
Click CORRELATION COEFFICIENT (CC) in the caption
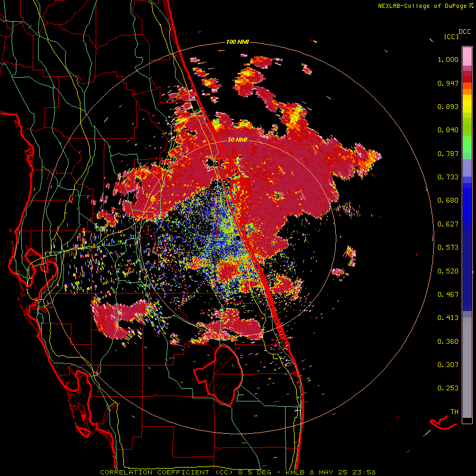pyautogui.click(x=167, y=472)
